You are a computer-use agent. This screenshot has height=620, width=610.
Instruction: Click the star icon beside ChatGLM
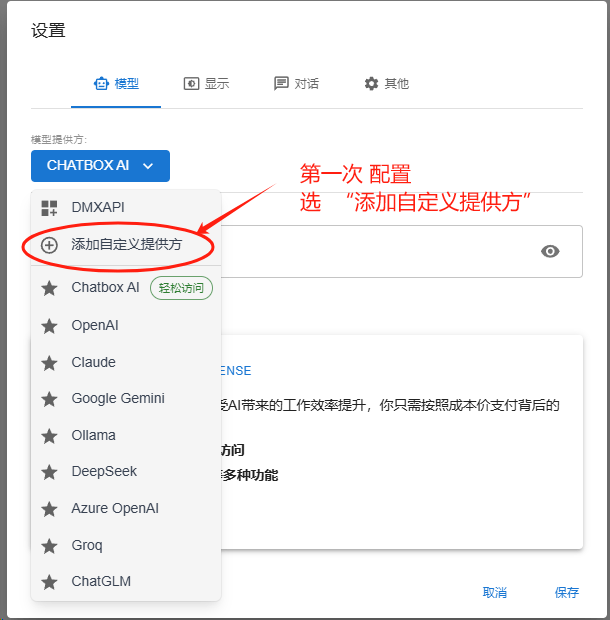(x=49, y=582)
